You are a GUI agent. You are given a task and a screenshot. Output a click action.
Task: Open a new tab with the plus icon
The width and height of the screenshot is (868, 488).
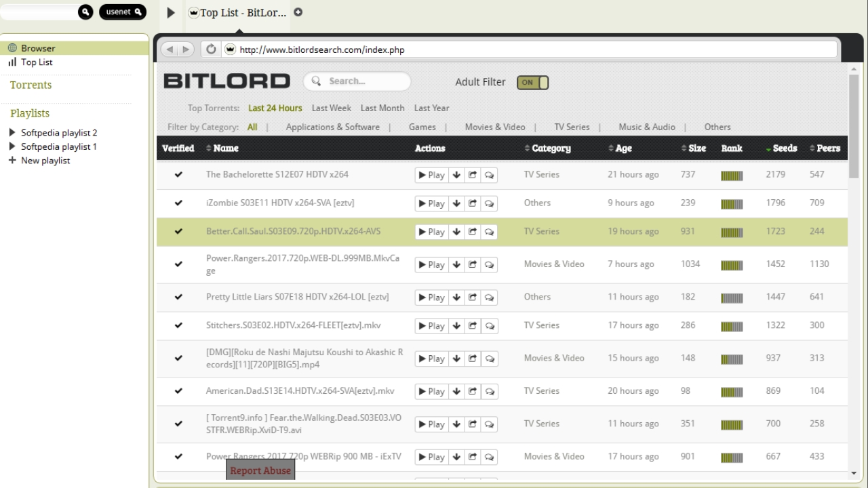tap(298, 12)
